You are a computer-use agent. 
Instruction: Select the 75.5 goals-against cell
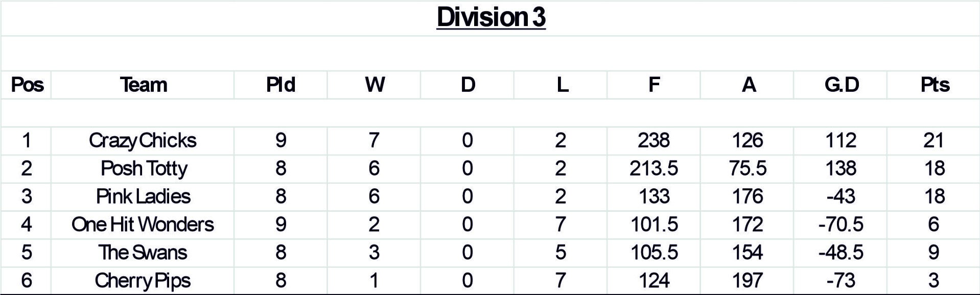(748, 168)
